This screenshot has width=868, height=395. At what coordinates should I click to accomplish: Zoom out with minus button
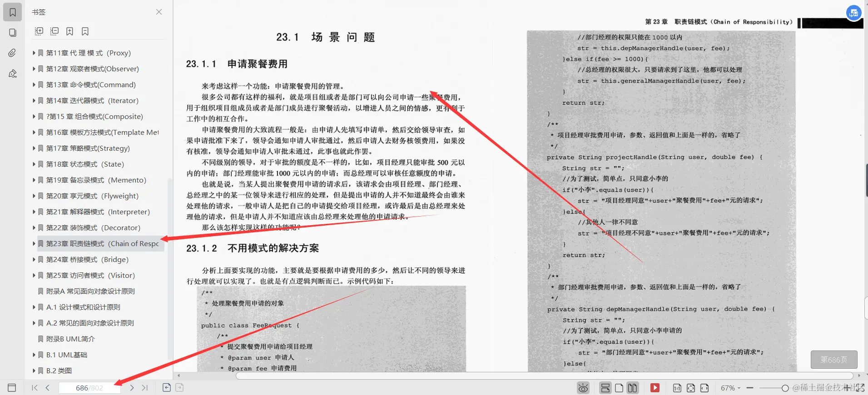(x=750, y=388)
